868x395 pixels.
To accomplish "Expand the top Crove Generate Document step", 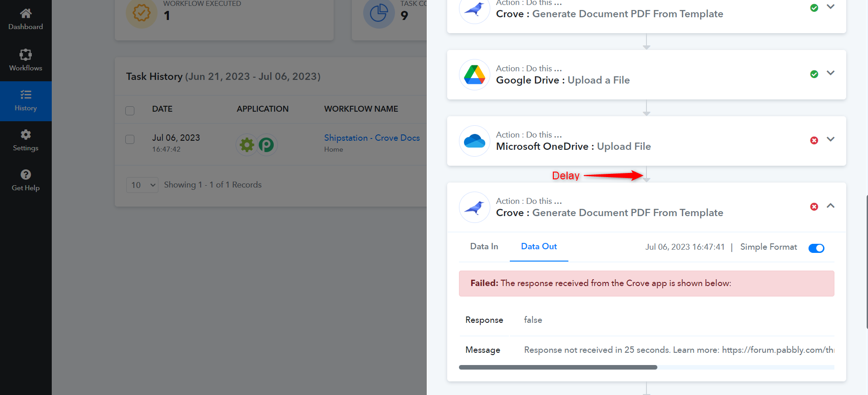I will [x=831, y=6].
